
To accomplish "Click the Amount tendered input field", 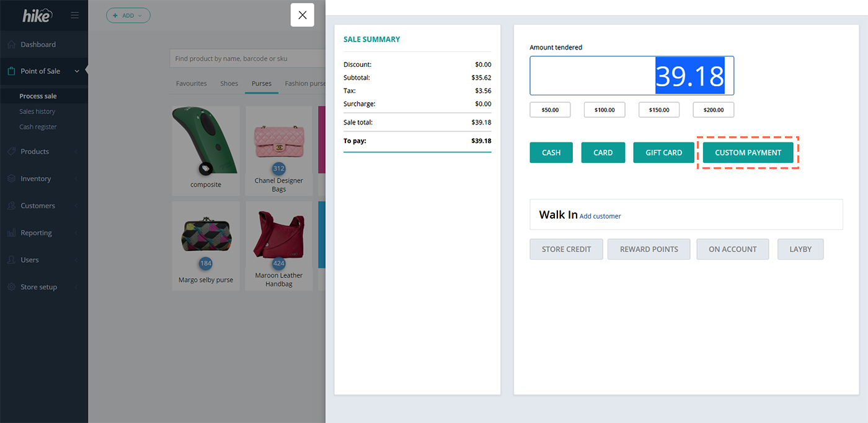I will 632,76.
